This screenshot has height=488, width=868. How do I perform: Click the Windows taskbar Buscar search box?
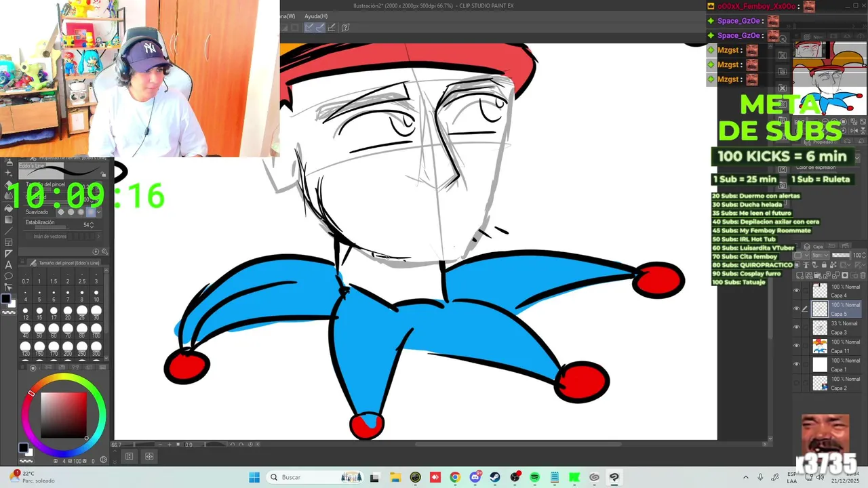coord(315,477)
